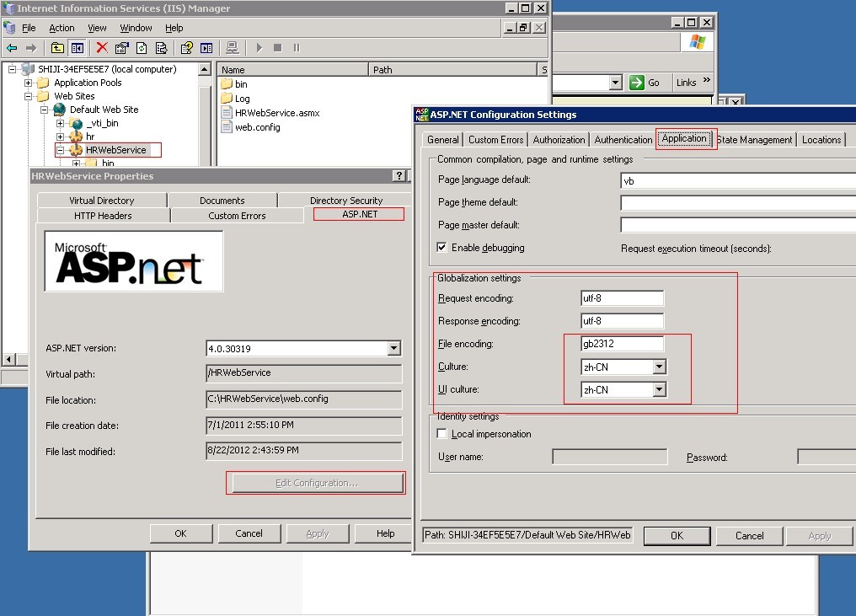Click the IIS Manager menu bar icon
The image size is (856, 616).
pos(9,27)
